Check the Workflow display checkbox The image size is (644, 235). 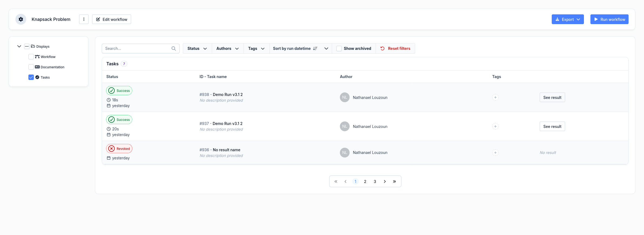[x=31, y=57]
